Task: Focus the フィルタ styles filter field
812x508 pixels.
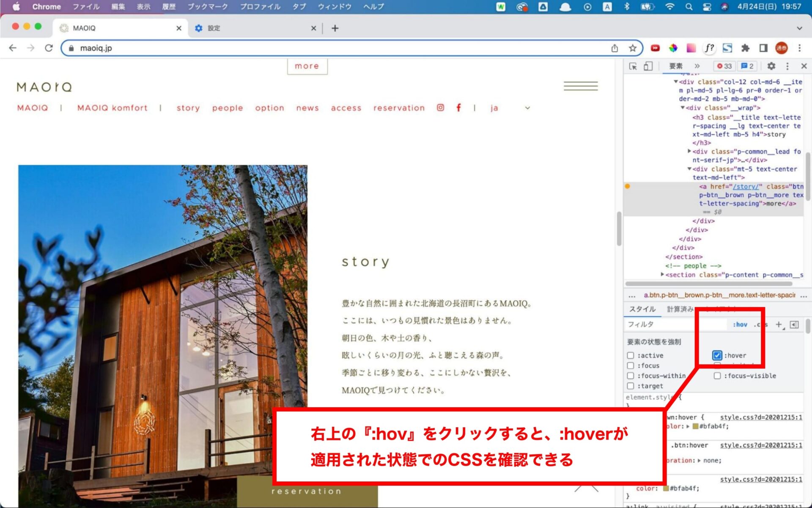Action: 675,324
